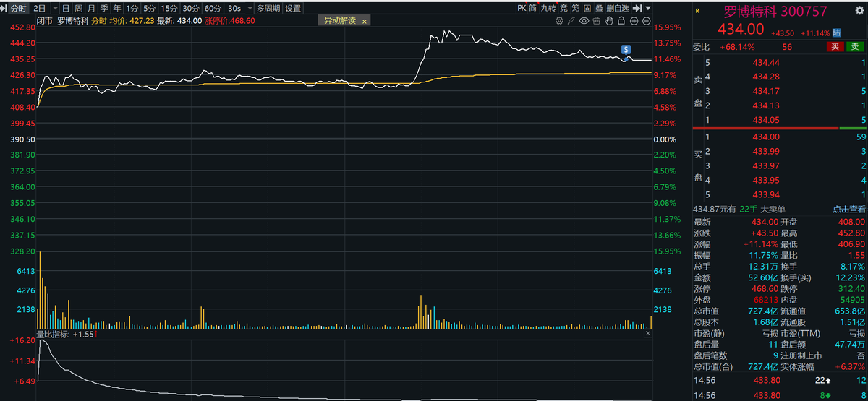The height and width of the screenshot is (401, 868).
Task: Open 多周期 multi-period view
Action: (x=268, y=9)
